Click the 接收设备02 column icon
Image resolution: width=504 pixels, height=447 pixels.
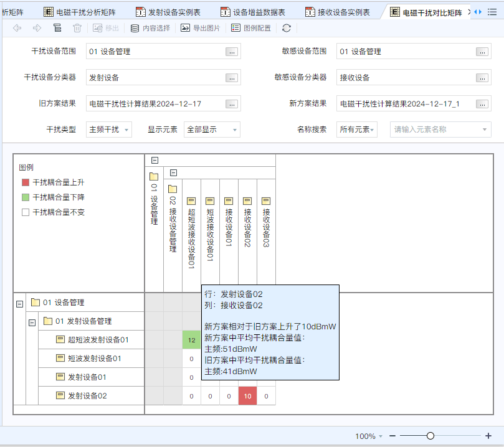click(247, 201)
